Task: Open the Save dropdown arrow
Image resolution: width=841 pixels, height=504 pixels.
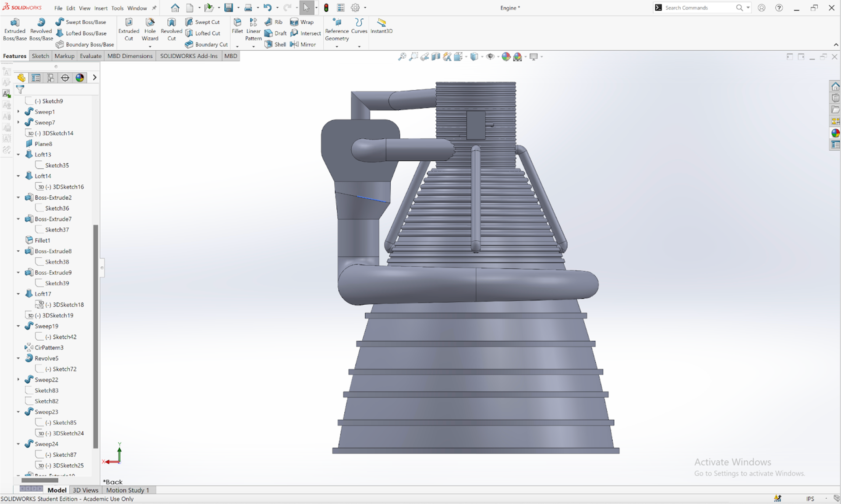Action: point(238,8)
